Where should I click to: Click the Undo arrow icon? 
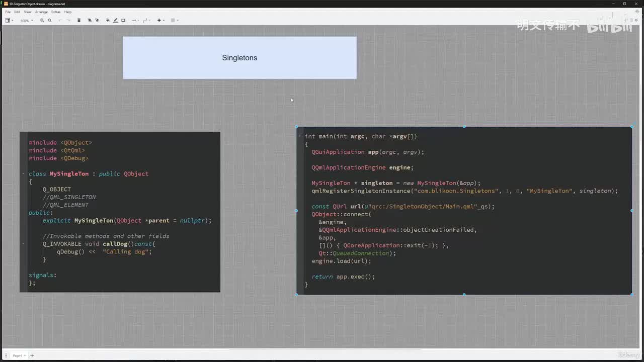[x=60, y=21]
